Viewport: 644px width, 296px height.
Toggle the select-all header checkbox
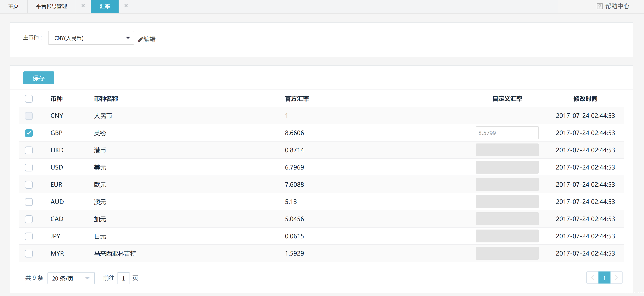click(x=29, y=99)
